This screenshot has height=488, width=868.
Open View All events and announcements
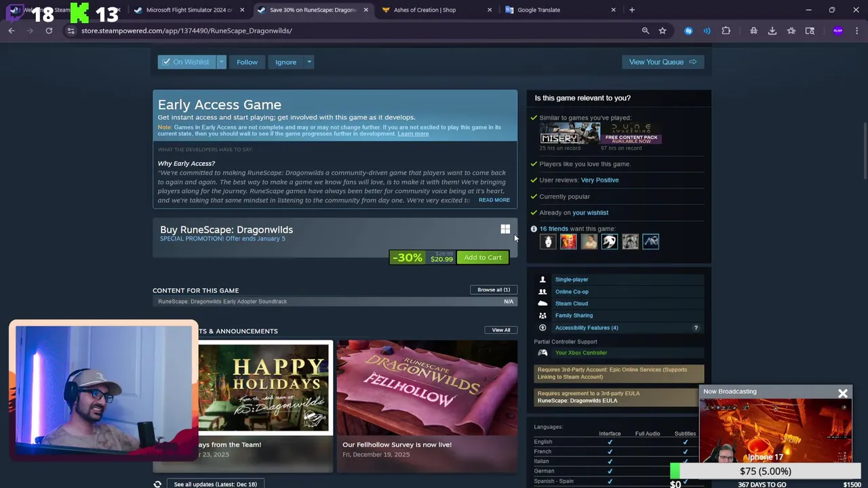click(x=501, y=330)
